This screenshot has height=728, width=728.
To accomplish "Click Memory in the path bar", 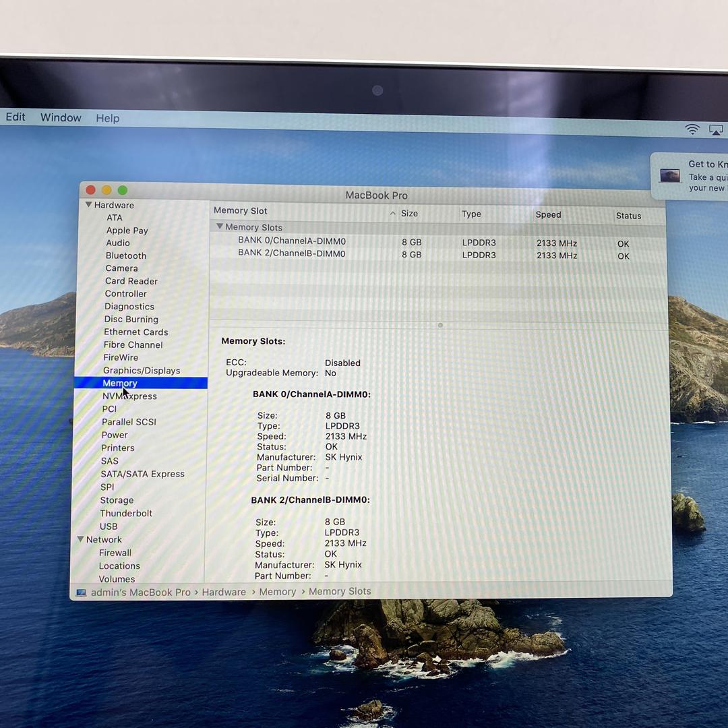I will click(x=278, y=592).
